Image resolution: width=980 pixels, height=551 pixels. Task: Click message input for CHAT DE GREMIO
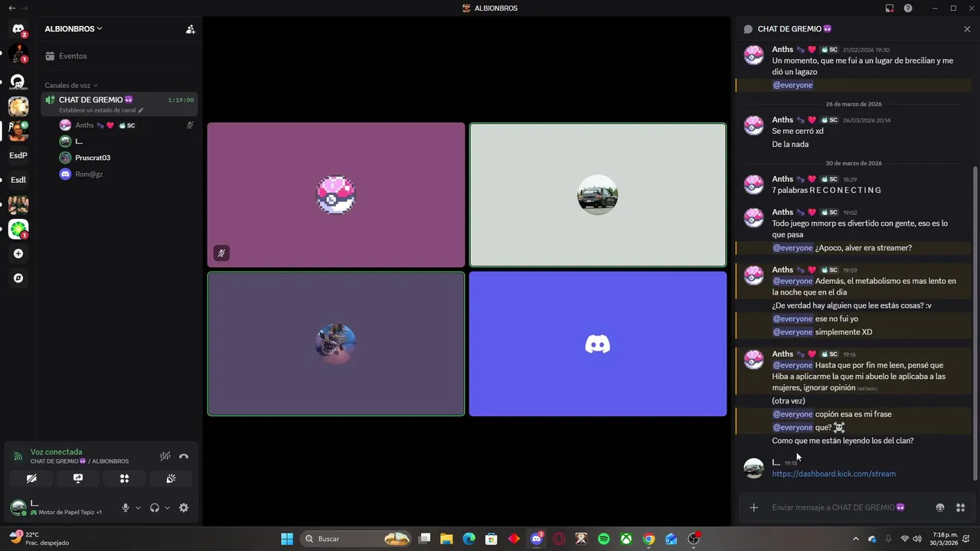coord(838,507)
